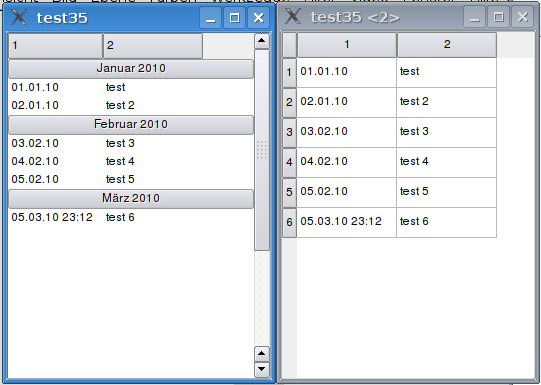541x385 pixels.
Task: Select row header 1 in test35 <2> table
Action: [289, 72]
